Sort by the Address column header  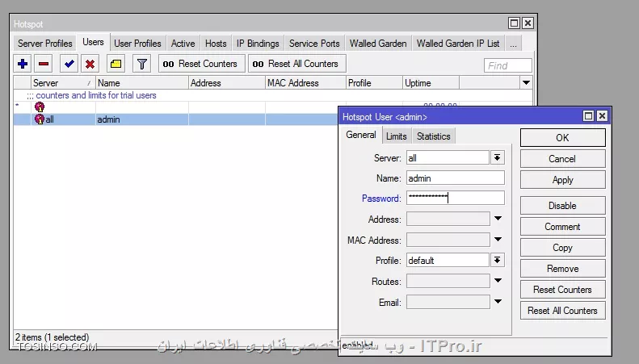coord(227,82)
